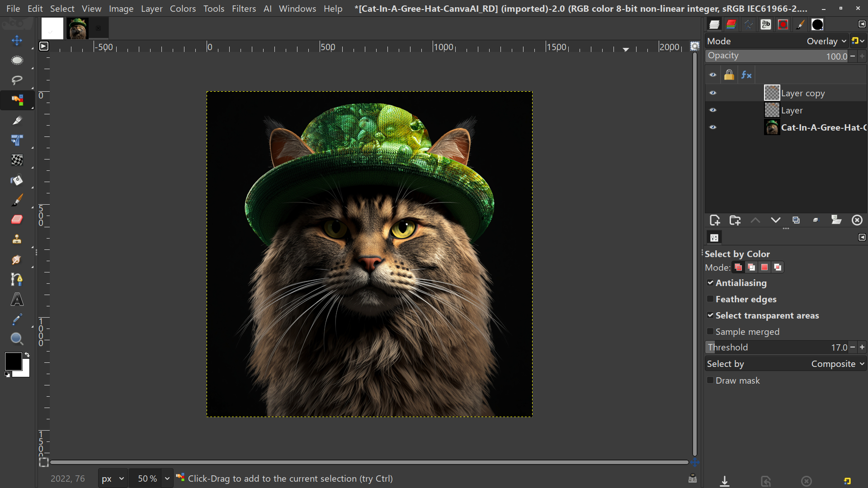Select the Ellipse Select tool
Screen dimensions: 868x488
17,60
